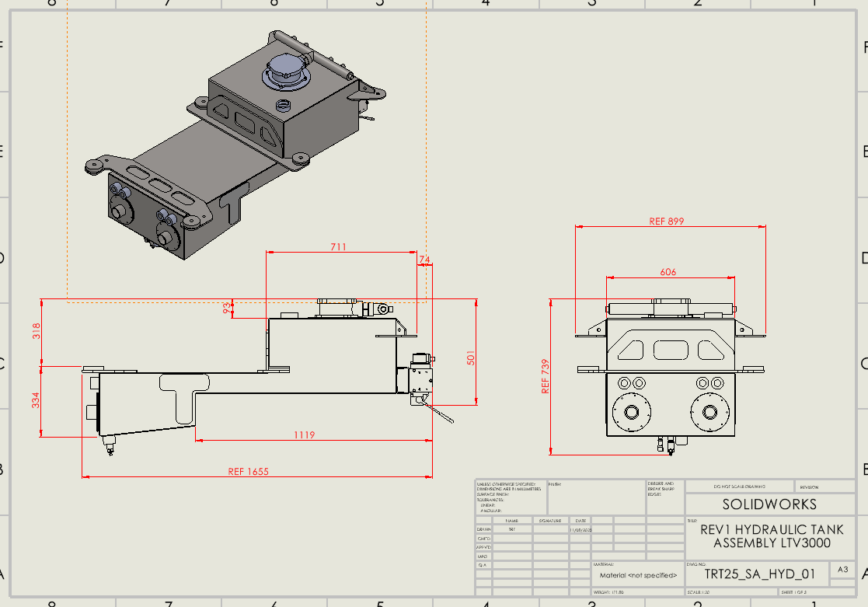
Task: Click the APPV'D row label
Action: [484, 547]
